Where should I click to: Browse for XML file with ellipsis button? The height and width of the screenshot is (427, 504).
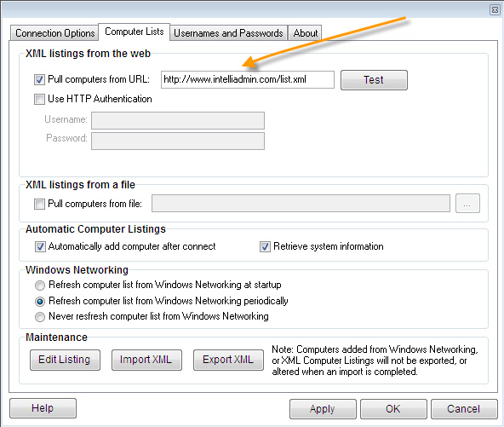click(467, 204)
